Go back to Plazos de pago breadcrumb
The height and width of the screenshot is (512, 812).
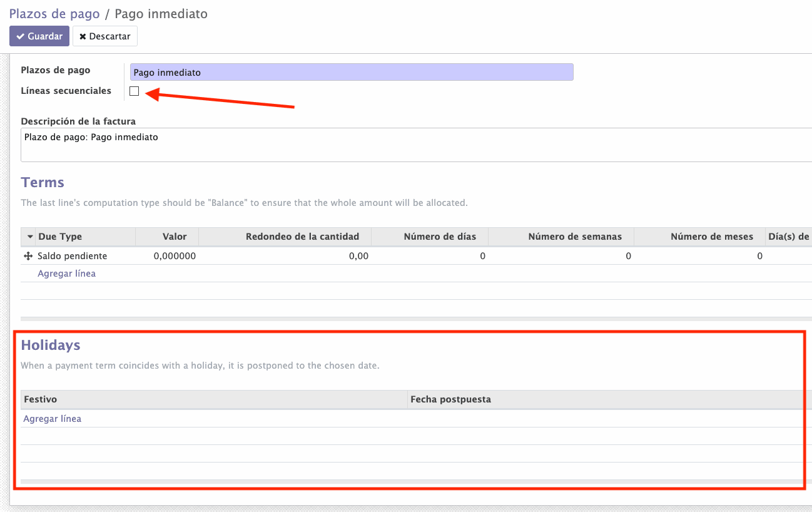coord(54,14)
